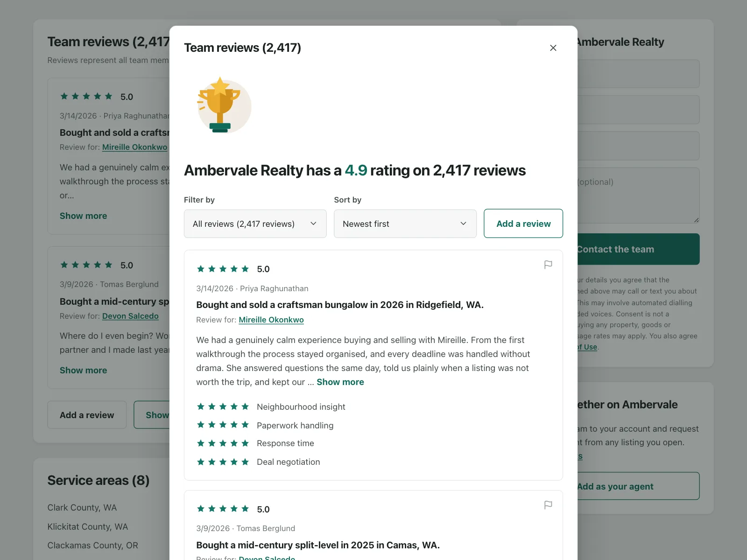Click the trophy award illustration

(x=224, y=105)
